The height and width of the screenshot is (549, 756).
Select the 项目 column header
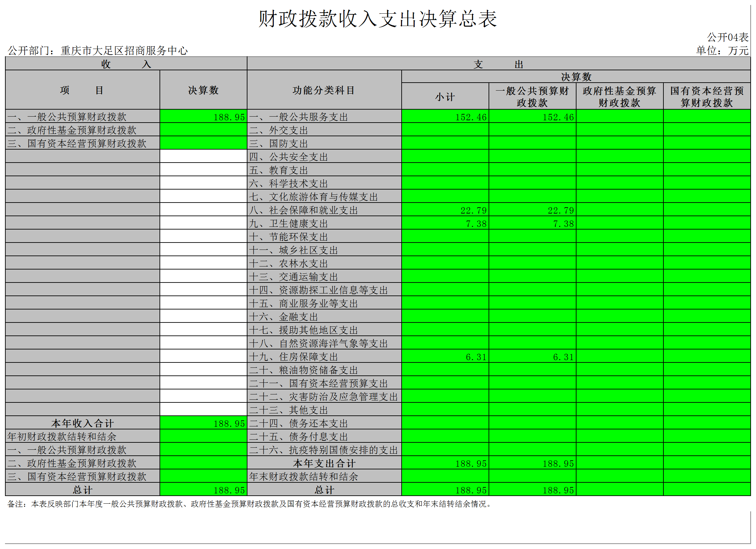tap(82, 90)
